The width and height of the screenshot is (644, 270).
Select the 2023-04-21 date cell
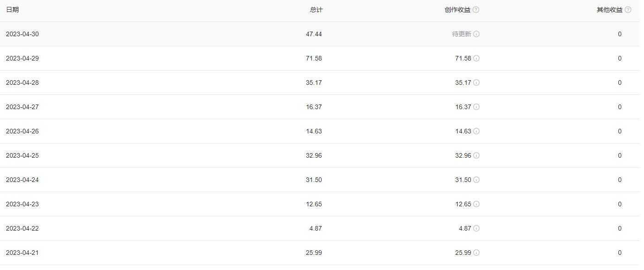point(22,253)
